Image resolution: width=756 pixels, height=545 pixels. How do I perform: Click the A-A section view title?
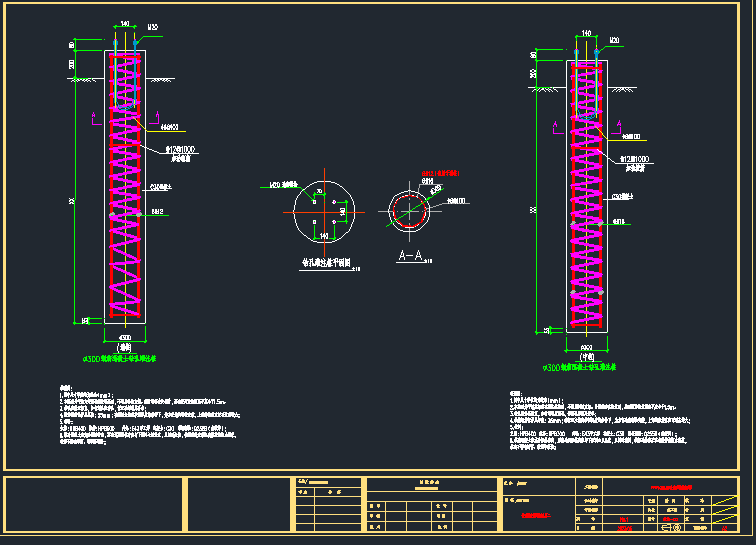point(410,257)
